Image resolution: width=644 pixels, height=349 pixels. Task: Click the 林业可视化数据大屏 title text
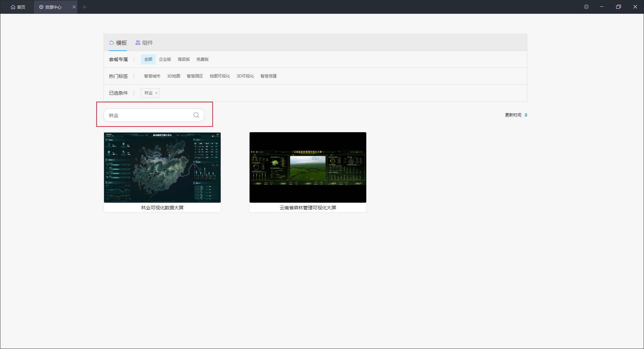click(x=162, y=208)
